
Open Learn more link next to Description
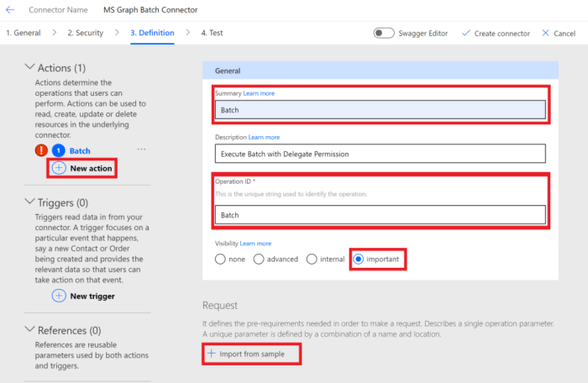(264, 137)
